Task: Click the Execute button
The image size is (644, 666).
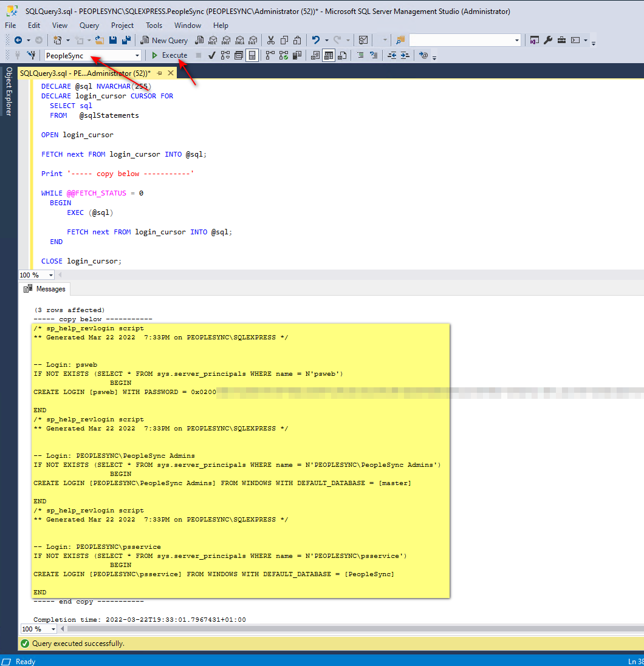Action: coord(169,55)
